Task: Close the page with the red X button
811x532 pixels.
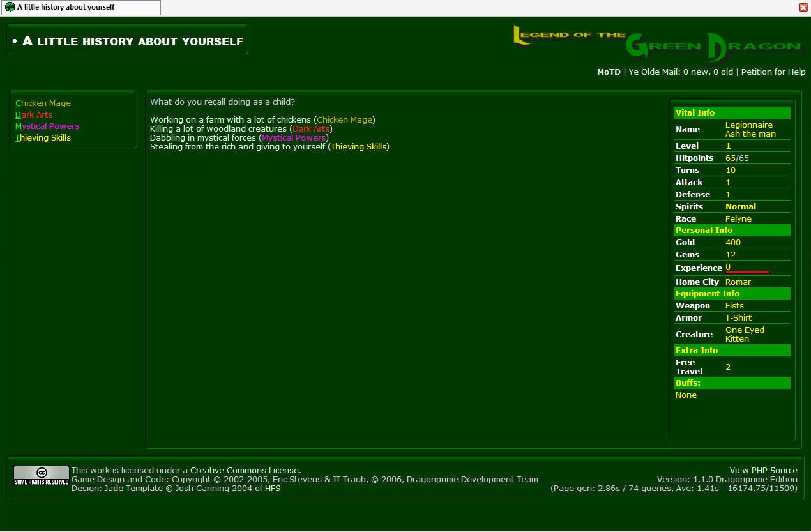Action: pyautogui.click(x=803, y=8)
